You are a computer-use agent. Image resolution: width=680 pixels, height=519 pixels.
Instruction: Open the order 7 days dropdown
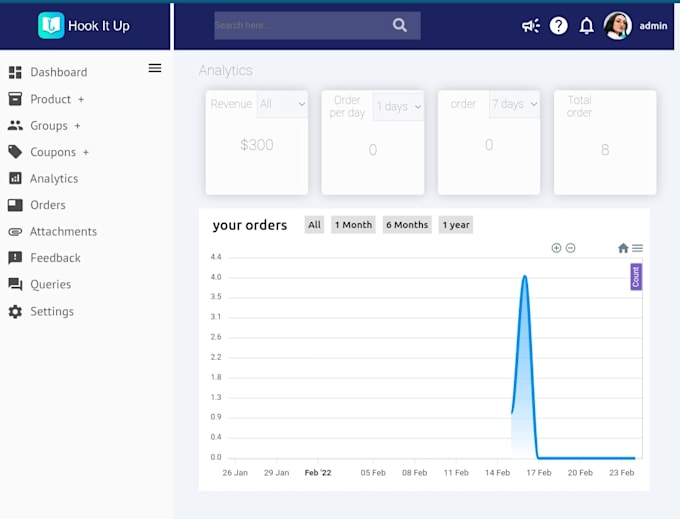[514, 104]
